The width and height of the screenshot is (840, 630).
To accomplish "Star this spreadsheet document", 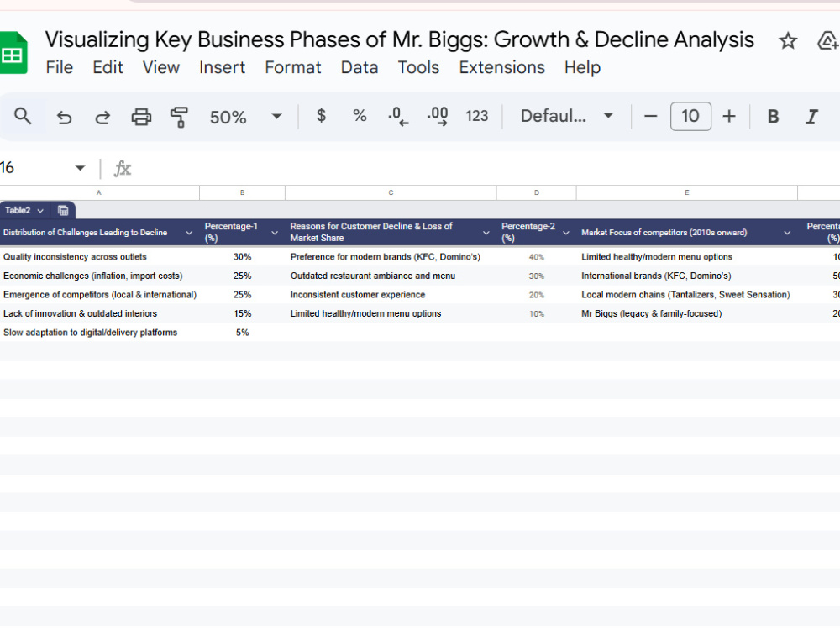I will point(787,40).
